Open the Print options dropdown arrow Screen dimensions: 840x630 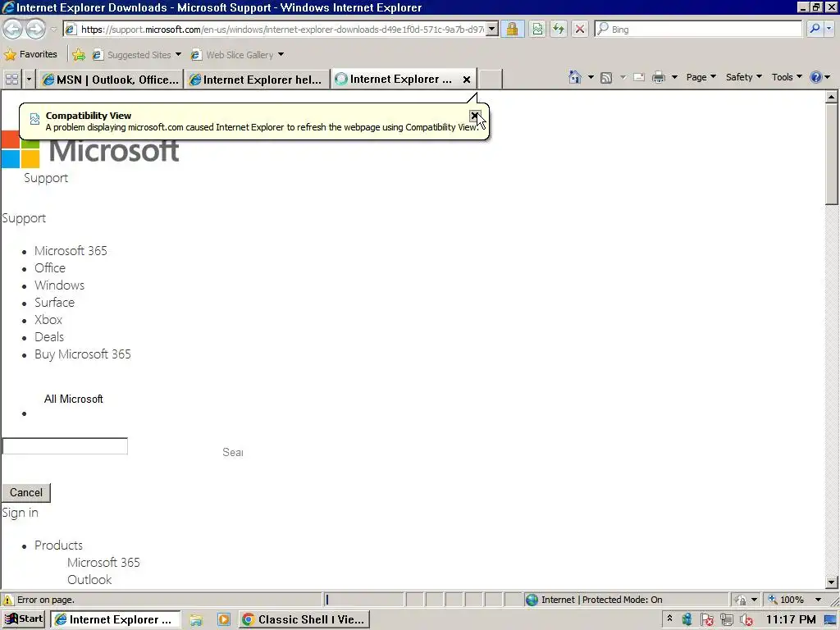(674, 77)
